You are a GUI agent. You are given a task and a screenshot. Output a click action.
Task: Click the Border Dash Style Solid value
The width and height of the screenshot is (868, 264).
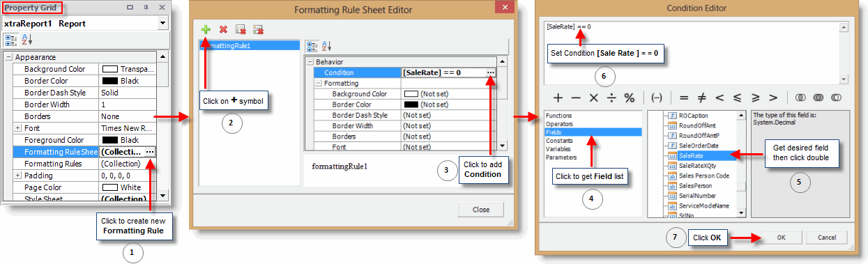(x=109, y=93)
